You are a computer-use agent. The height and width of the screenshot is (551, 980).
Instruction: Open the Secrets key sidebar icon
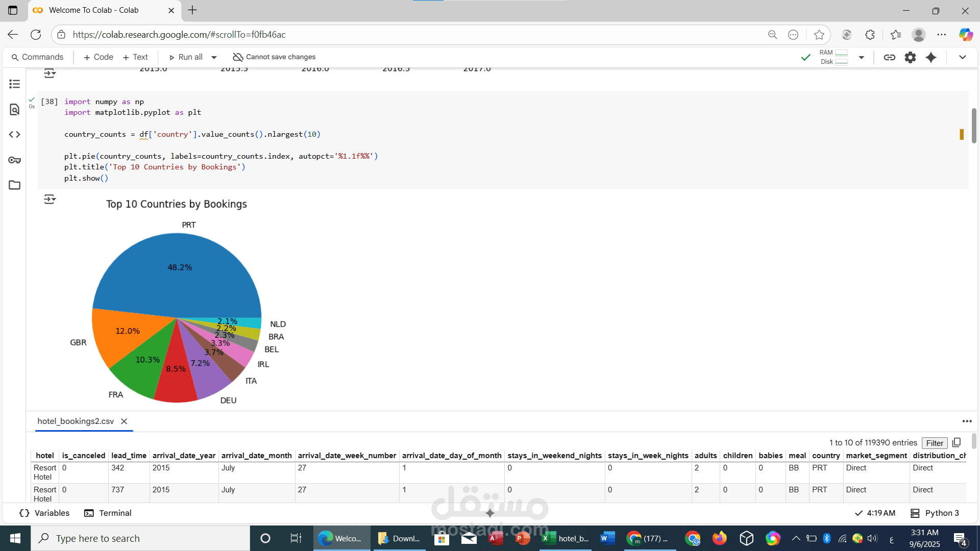click(14, 160)
